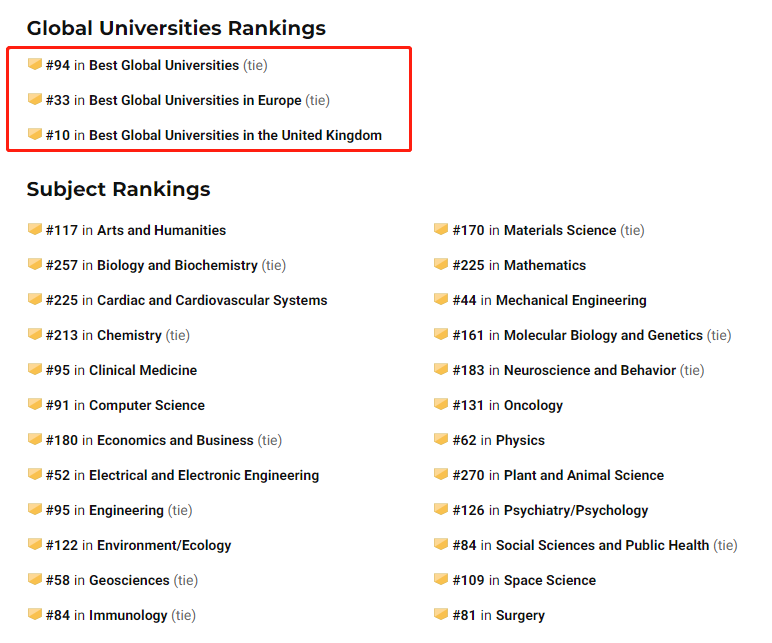Click the badge icon next to Economics and Business
Viewport: 772px width, 643px height.
pos(34,439)
